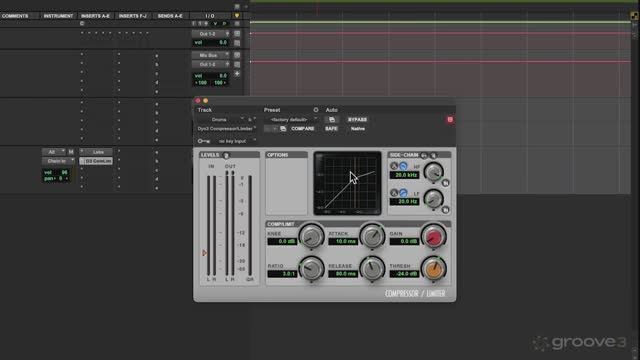Click the SENDS A-E column header
The height and width of the screenshot is (360, 640).
pos(170,16)
